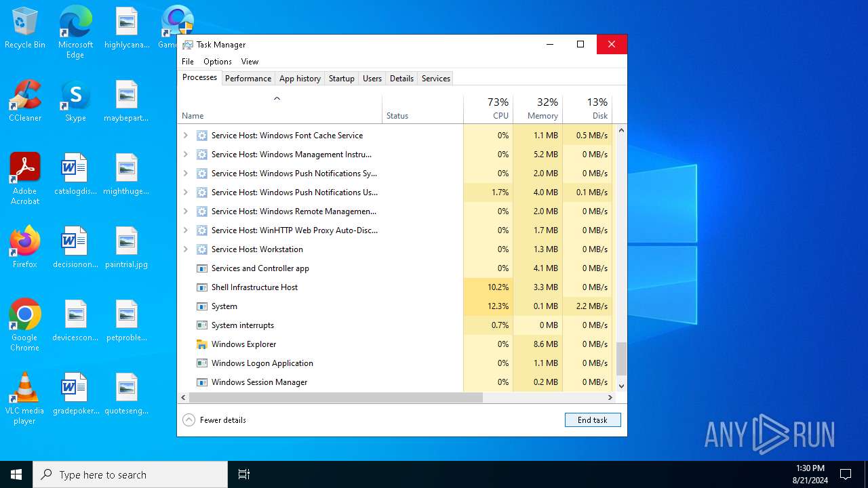Select the catalogdis Word document icon

[x=75, y=174]
